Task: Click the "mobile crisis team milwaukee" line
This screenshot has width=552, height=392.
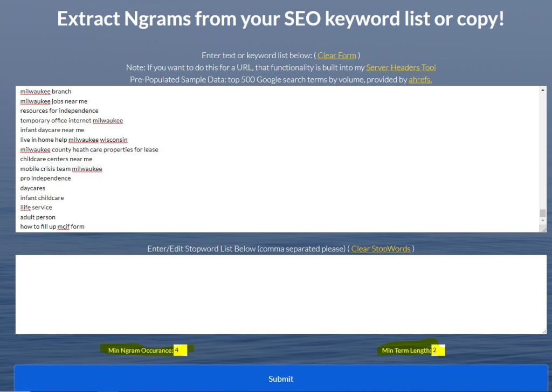Action: click(x=61, y=169)
